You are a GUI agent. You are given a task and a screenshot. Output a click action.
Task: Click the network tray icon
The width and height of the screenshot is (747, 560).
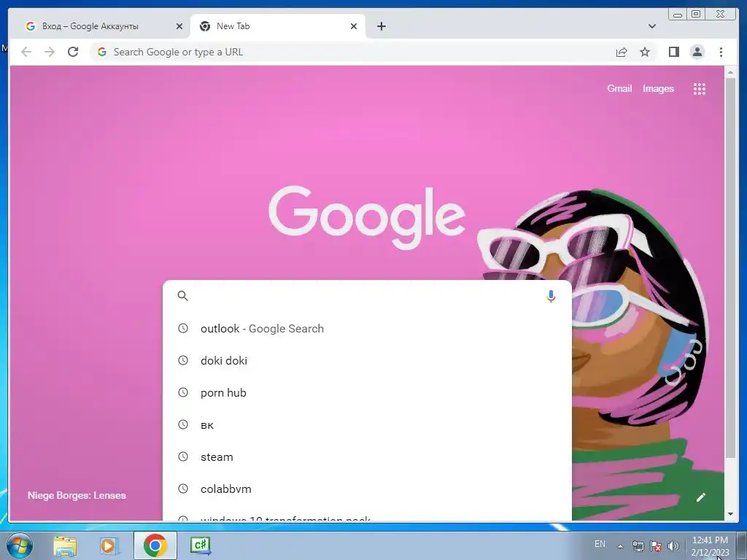[x=638, y=546]
